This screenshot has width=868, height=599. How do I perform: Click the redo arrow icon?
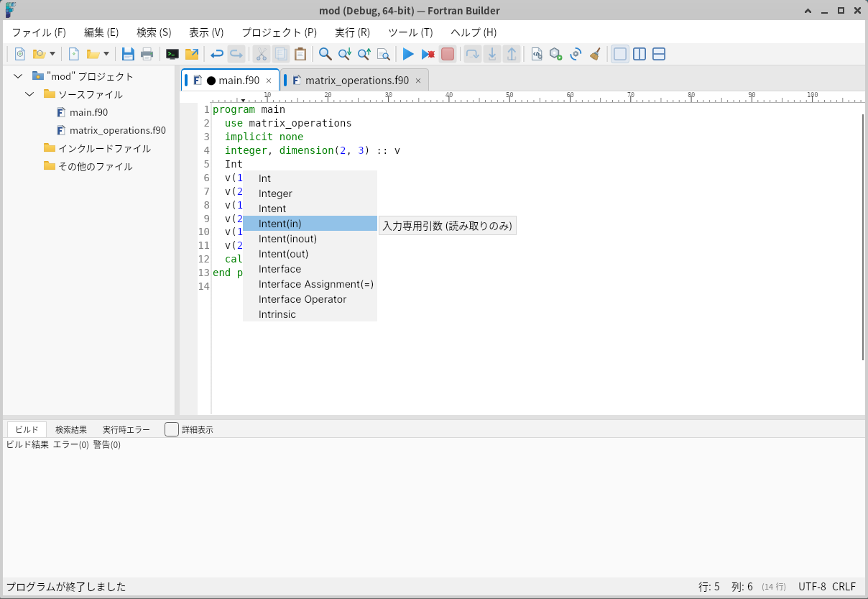236,54
